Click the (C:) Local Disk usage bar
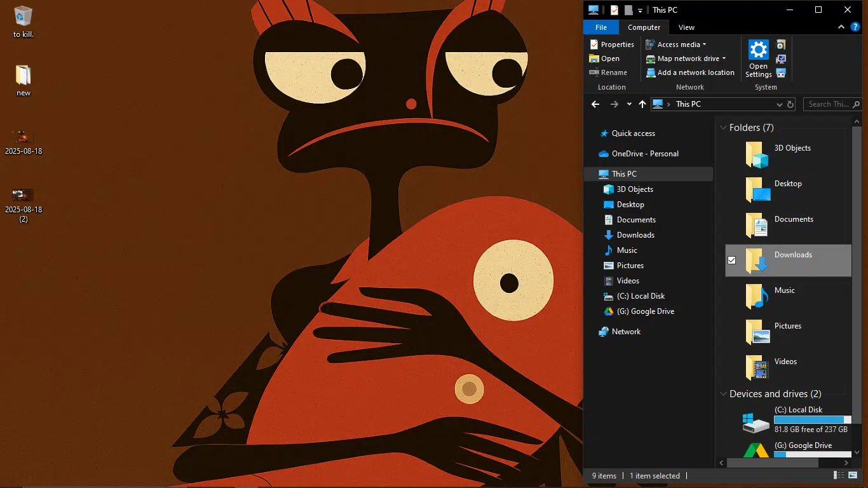Viewport: 868px width, 488px height. pos(813,420)
